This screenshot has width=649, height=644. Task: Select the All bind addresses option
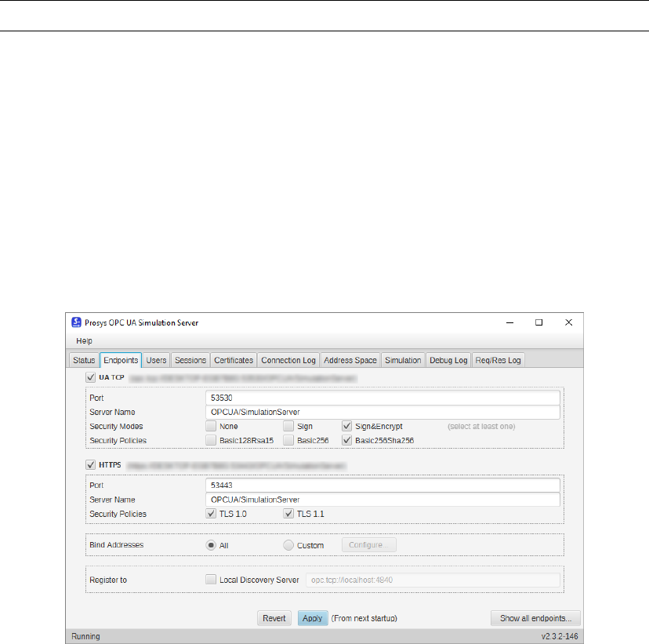tap(211, 545)
